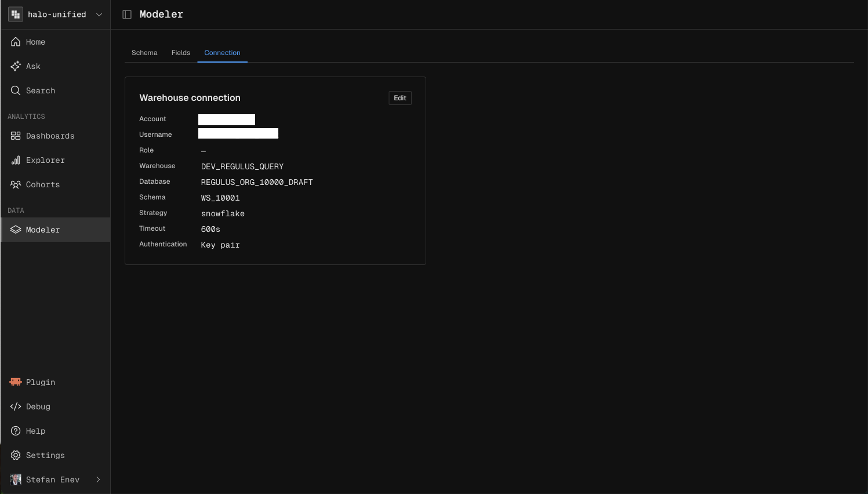868x494 pixels.
Task: Click the DEV_REGULUS_QUERY warehouse value
Action: coord(242,166)
